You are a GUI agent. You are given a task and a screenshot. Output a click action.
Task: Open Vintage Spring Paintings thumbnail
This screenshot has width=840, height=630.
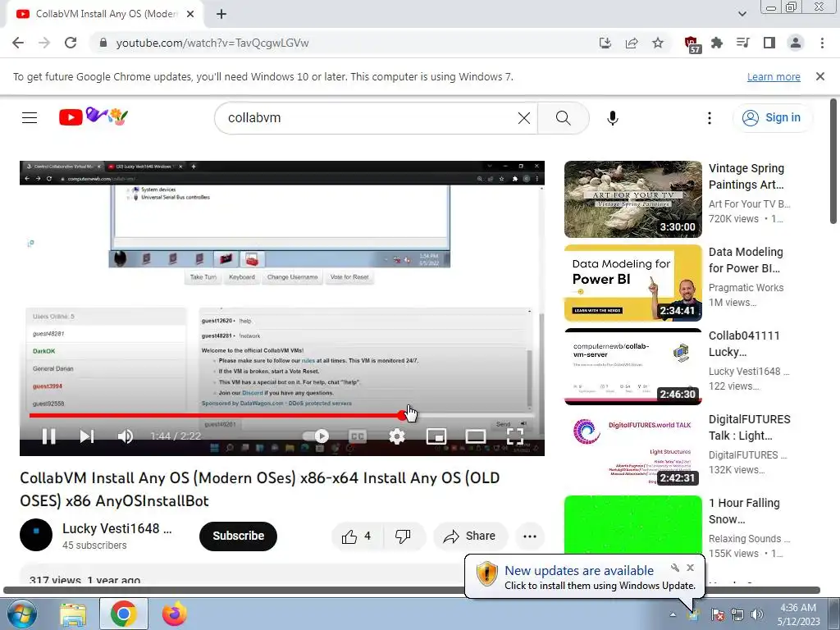[x=632, y=199]
